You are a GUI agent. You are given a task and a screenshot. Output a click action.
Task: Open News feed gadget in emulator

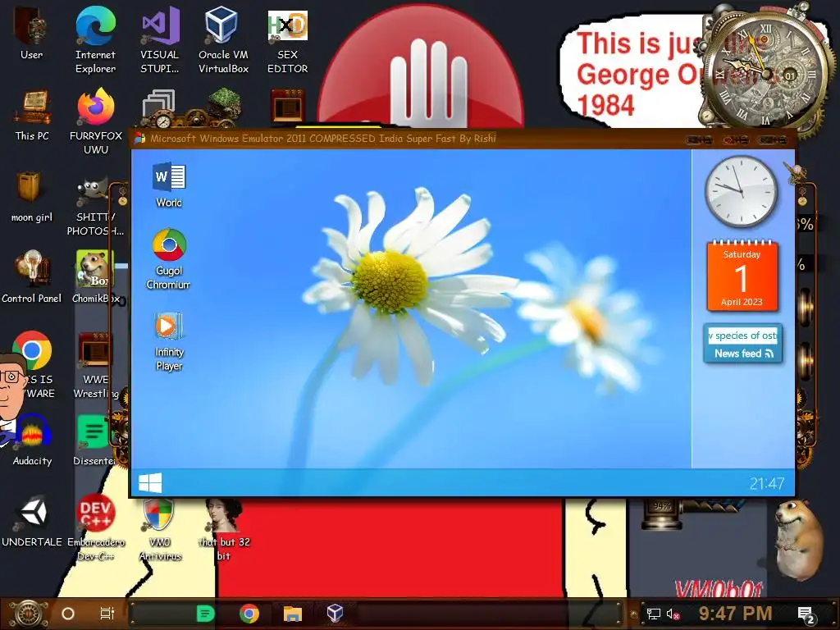click(742, 344)
